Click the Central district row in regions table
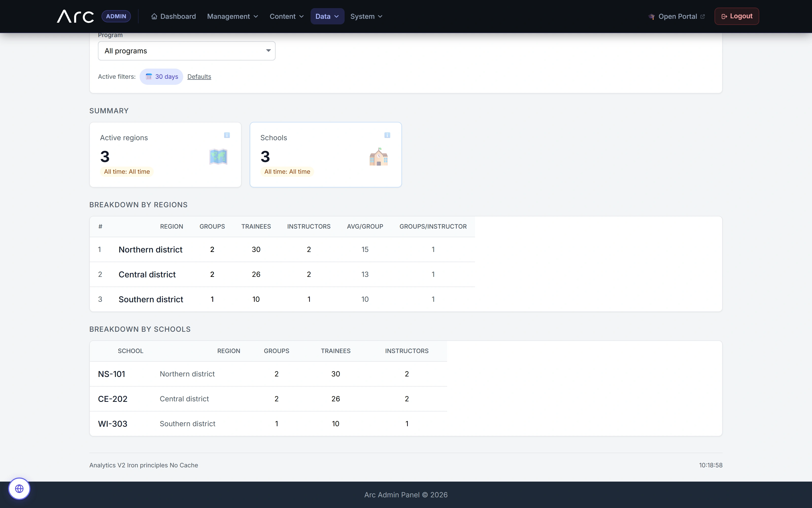 [282, 274]
